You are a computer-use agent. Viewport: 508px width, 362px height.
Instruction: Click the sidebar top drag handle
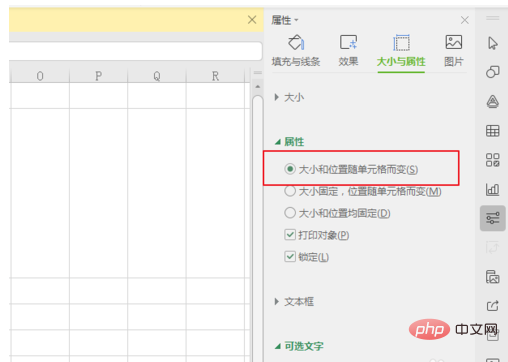coord(493,18)
